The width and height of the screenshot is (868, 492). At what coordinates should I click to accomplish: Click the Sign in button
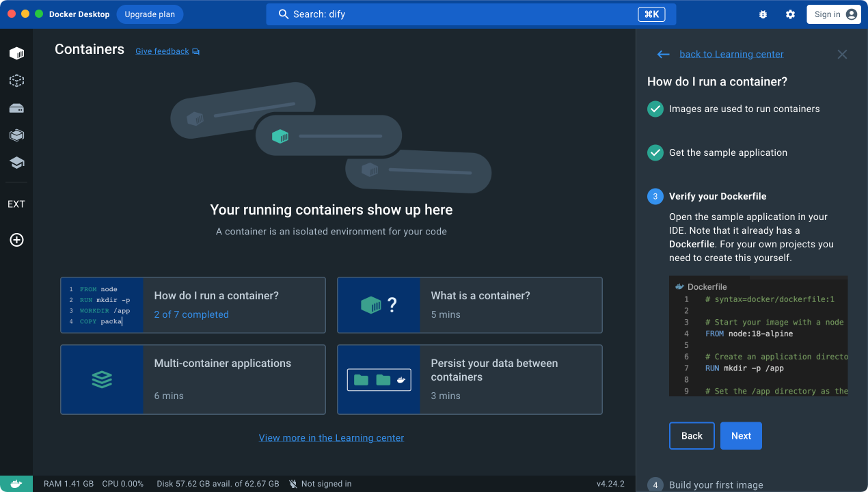pos(834,14)
